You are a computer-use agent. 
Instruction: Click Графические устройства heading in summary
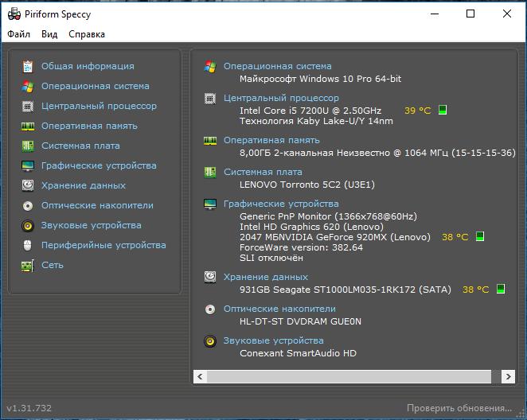[x=281, y=204]
